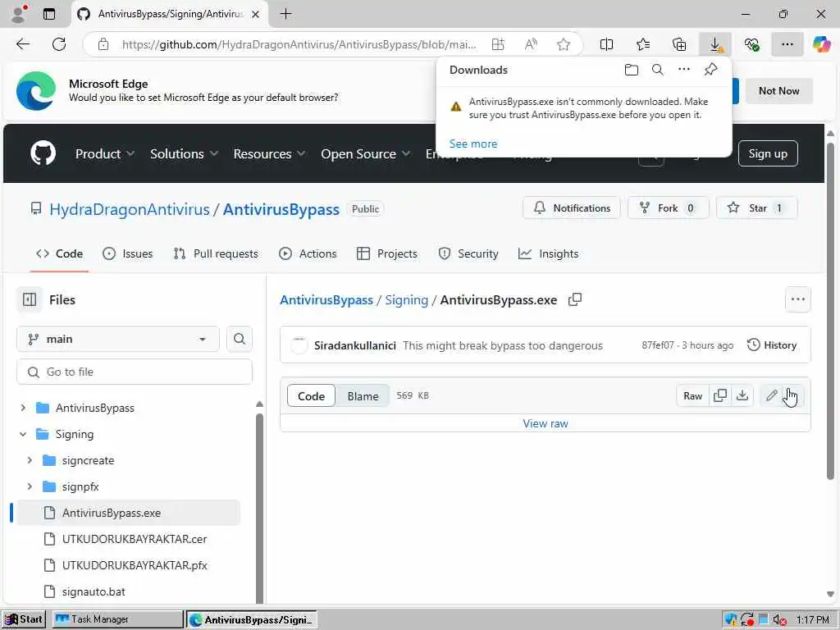840x630 pixels.
Task: Reload the page with refresh icon
Action: click(x=59, y=44)
